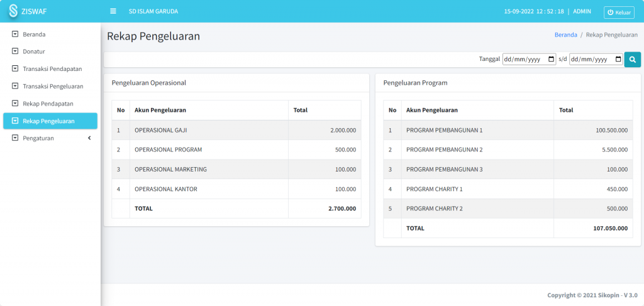Image resolution: width=644 pixels, height=306 pixels.
Task: Click the ADMIN user label
Action: (582, 11)
